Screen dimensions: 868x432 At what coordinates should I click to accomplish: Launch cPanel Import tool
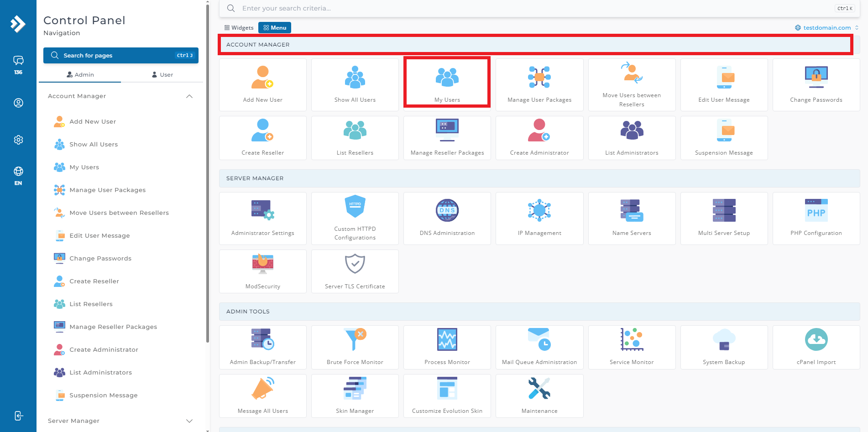pos(816,348)
